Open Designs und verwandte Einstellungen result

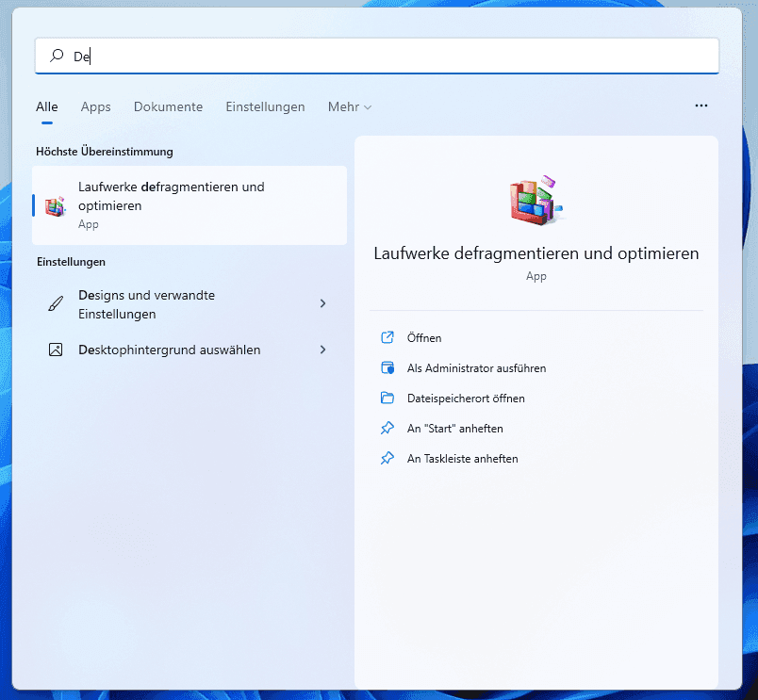pyautogui.click(x=189, y=304)
